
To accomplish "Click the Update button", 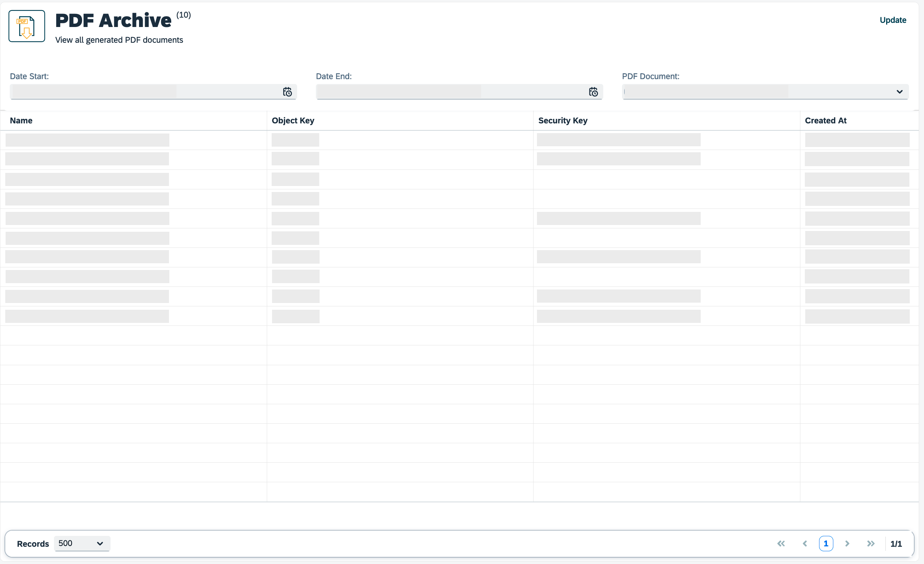I will [893, 20].
